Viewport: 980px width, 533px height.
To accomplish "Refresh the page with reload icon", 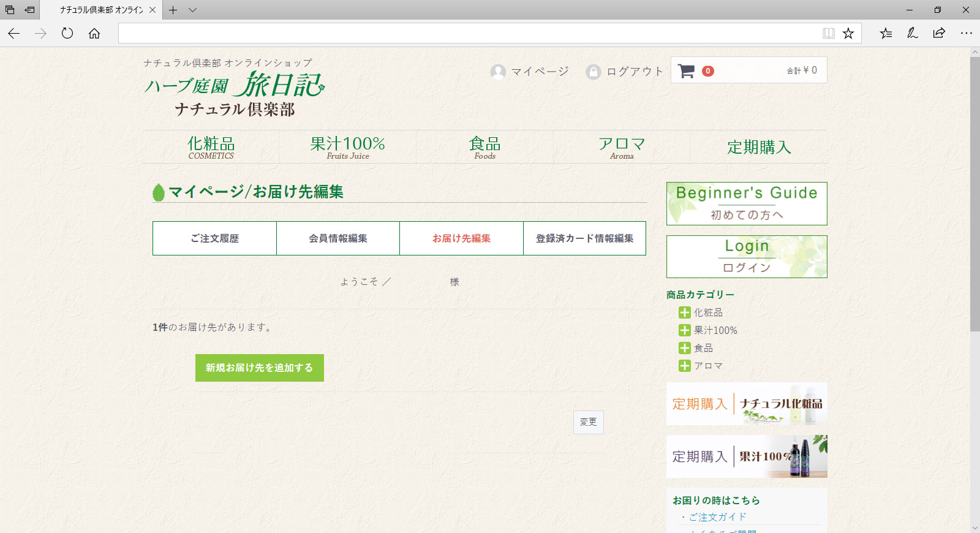I will pos(67,33).
